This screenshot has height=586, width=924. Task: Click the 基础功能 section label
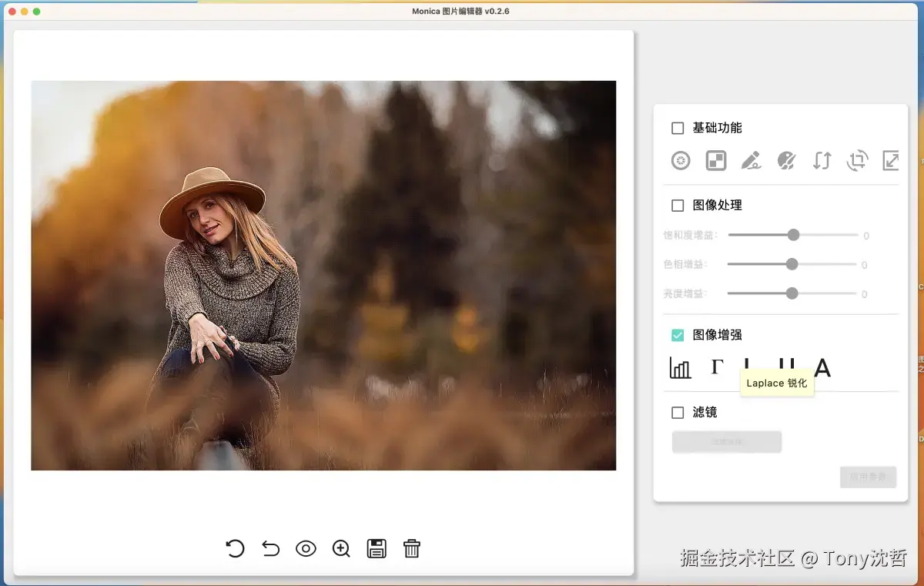click(x=718, y=128)
